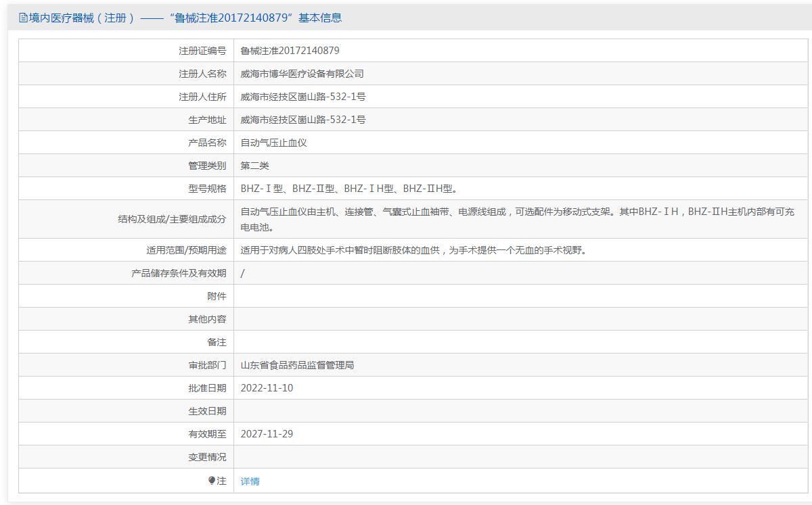Click the document icon beside the page title
The height and width of the screenshot is (505, 812).
tap(23, 18)
